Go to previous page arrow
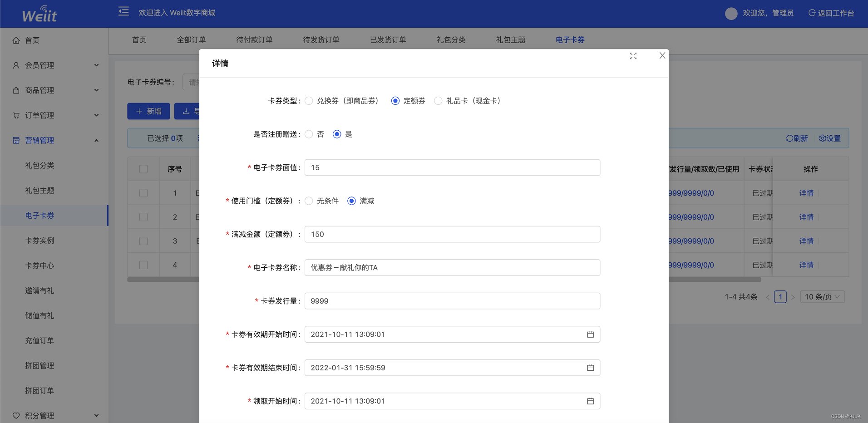The width and height of the screenshot is (868, 423). click(x=768, y=297)
